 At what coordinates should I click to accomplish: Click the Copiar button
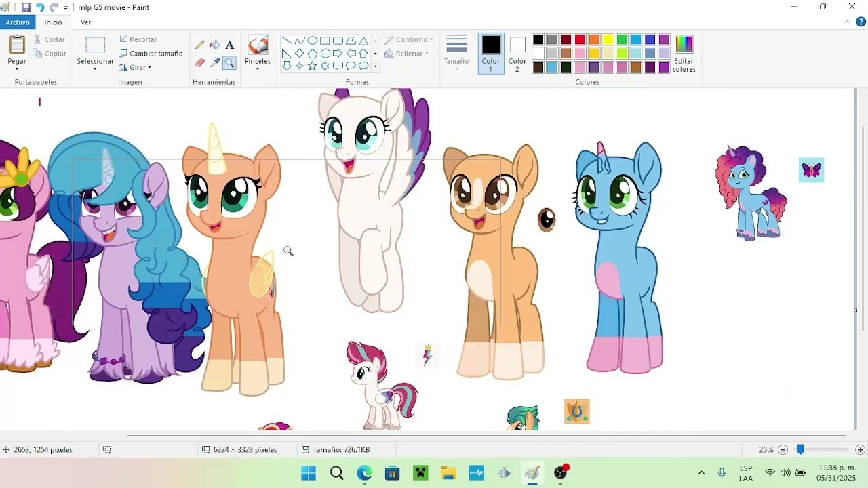coord(49,54)
